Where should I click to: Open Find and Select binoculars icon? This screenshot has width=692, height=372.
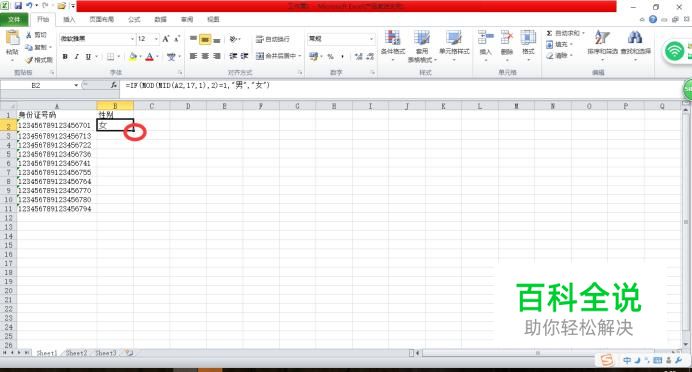pos(635,38)
